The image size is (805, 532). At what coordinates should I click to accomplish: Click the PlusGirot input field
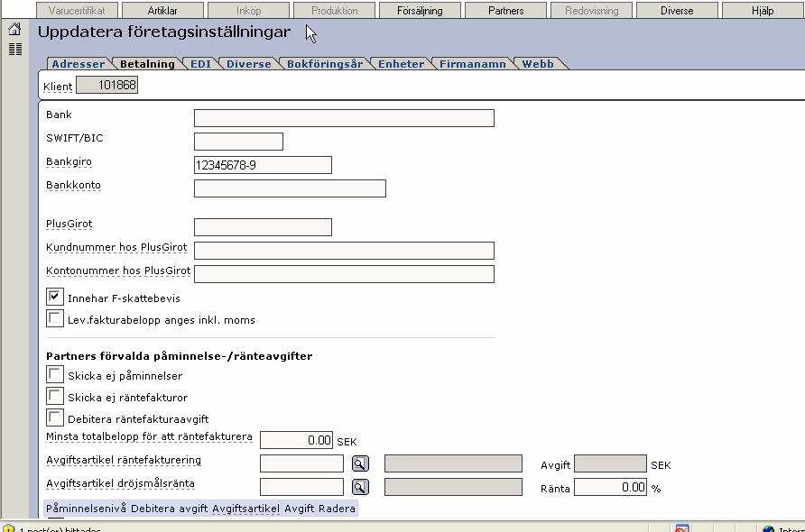tap(263, 227)
